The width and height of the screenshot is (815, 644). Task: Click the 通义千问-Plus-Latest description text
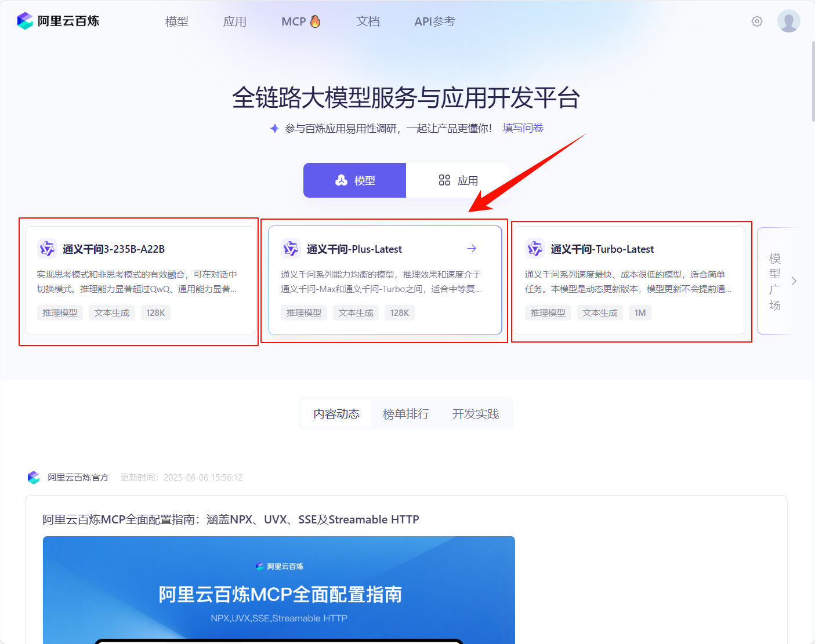pos(381,282)
